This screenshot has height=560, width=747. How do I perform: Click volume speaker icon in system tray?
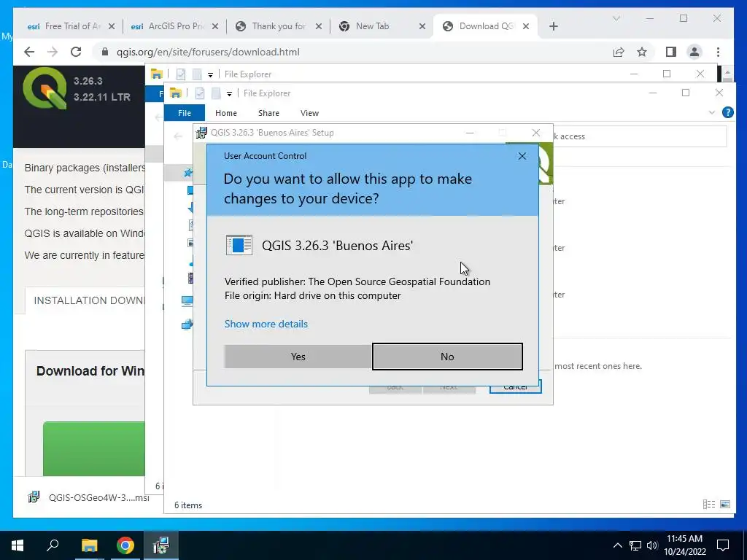click(x=652, y=545)
